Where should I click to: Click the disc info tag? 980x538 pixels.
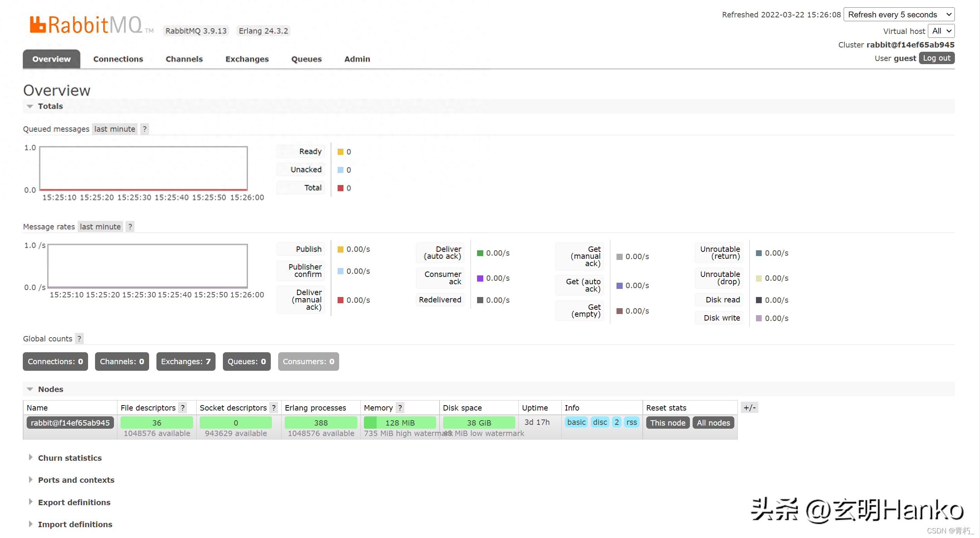click(x=600, y=422)
